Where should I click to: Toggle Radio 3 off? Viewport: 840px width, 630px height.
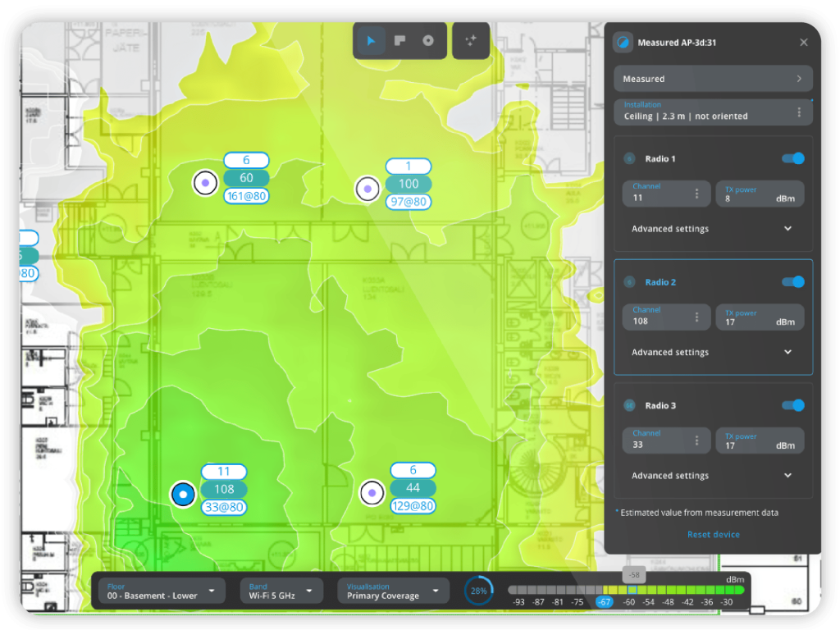792,405
